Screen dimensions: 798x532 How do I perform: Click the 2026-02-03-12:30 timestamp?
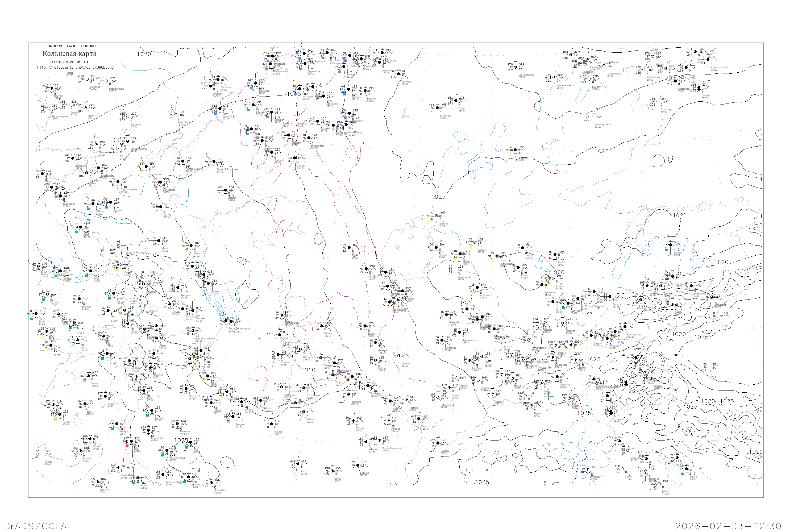(x=728, y=526)
